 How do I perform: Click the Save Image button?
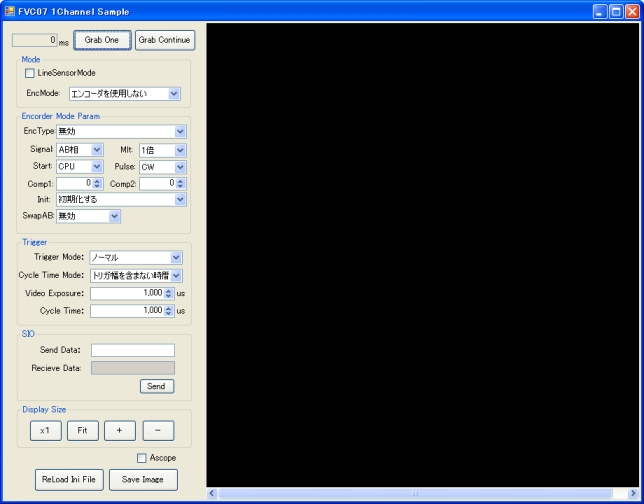tap(143, 480)
